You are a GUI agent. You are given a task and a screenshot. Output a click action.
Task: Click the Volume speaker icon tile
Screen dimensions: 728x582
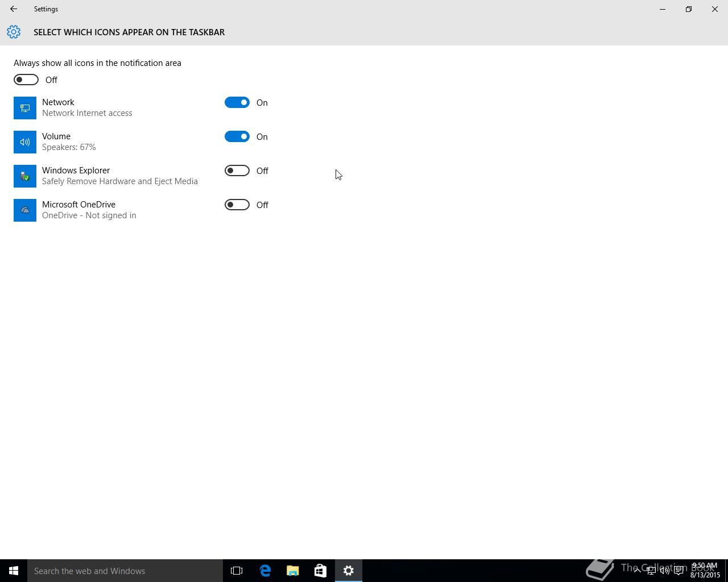[x=25, y=142]
